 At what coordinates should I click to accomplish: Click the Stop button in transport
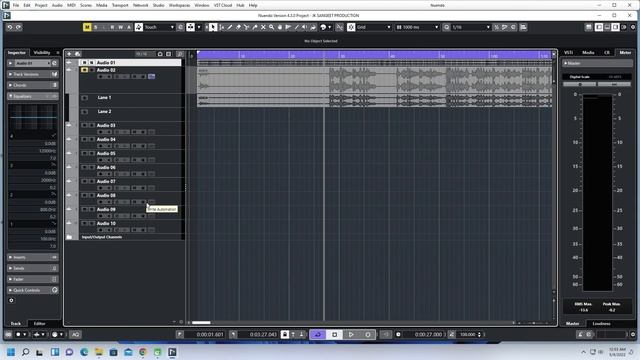click(x=334, y=334)
